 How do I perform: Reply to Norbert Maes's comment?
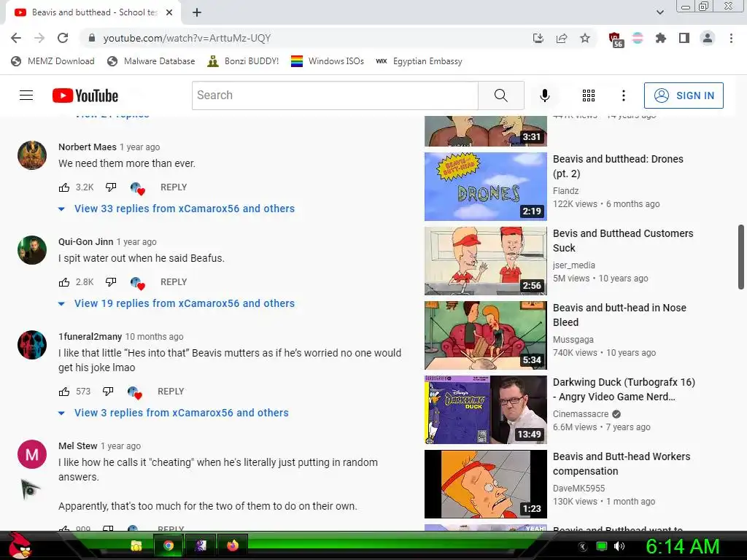click(174, 187)
